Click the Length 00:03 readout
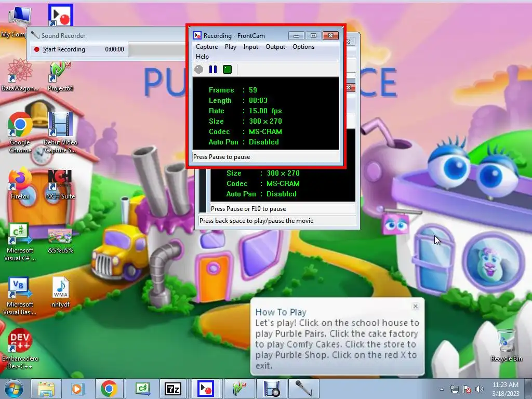532x399 pixels. coord(258,100)
